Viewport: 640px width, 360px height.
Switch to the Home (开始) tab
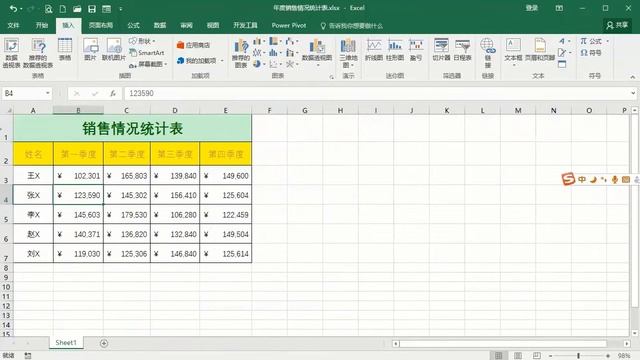tap(41, 25)
